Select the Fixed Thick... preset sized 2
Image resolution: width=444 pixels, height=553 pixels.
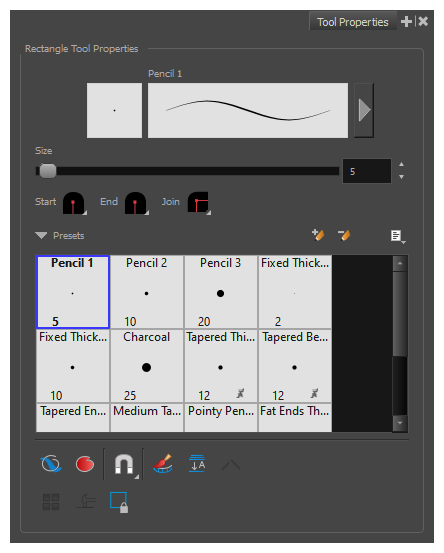[295, 292]
